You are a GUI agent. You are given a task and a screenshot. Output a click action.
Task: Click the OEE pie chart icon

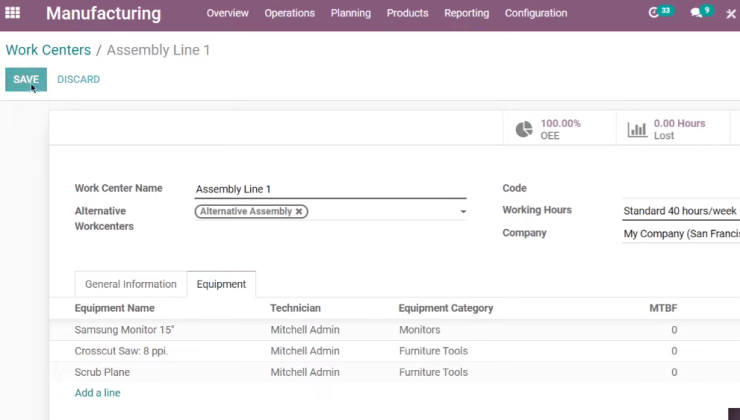(524, 129)
